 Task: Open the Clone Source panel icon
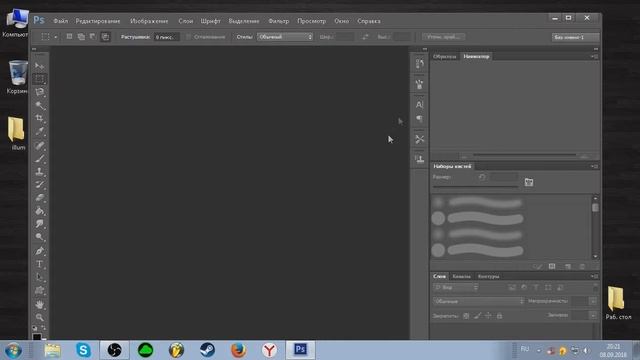[419, 159]
